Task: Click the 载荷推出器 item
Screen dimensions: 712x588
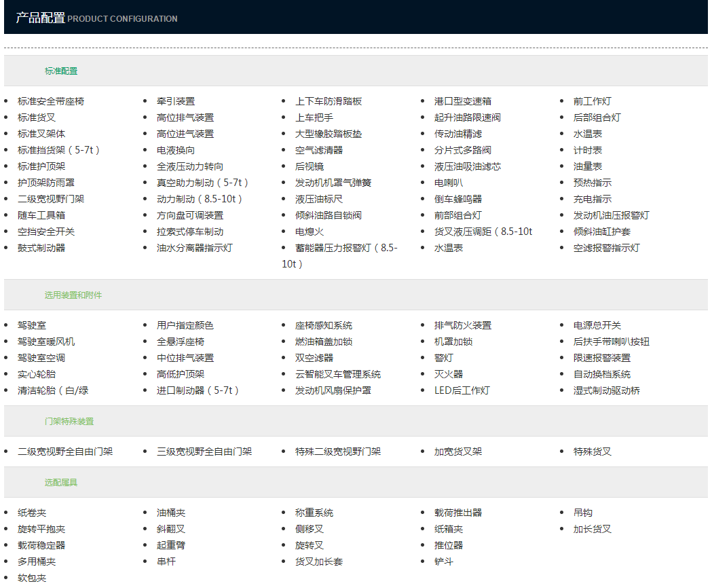Action: pos(457,513)
